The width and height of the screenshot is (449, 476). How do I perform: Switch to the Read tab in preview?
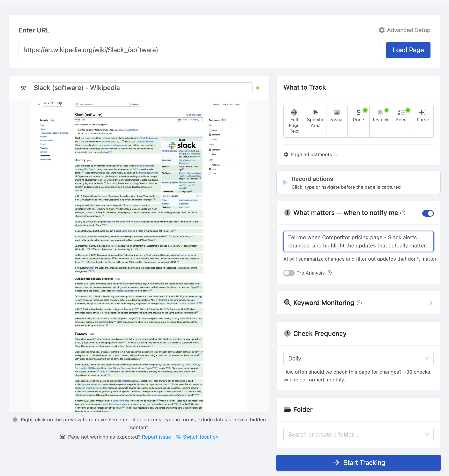pos(179,120)
